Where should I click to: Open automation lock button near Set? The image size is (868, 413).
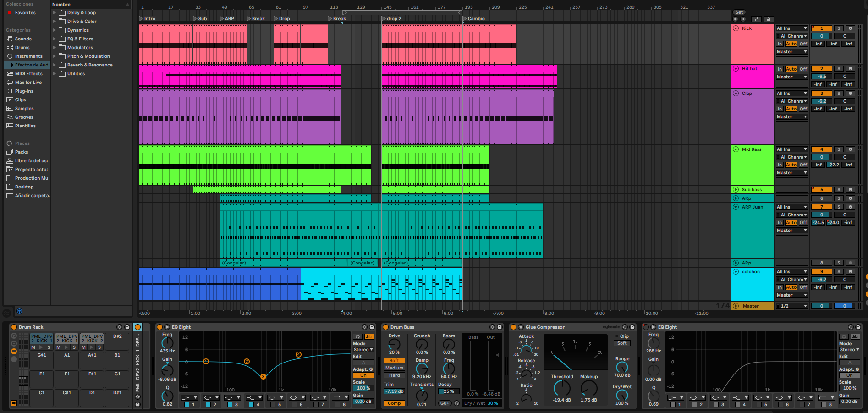pyautogui.click(x=769, y=19)
